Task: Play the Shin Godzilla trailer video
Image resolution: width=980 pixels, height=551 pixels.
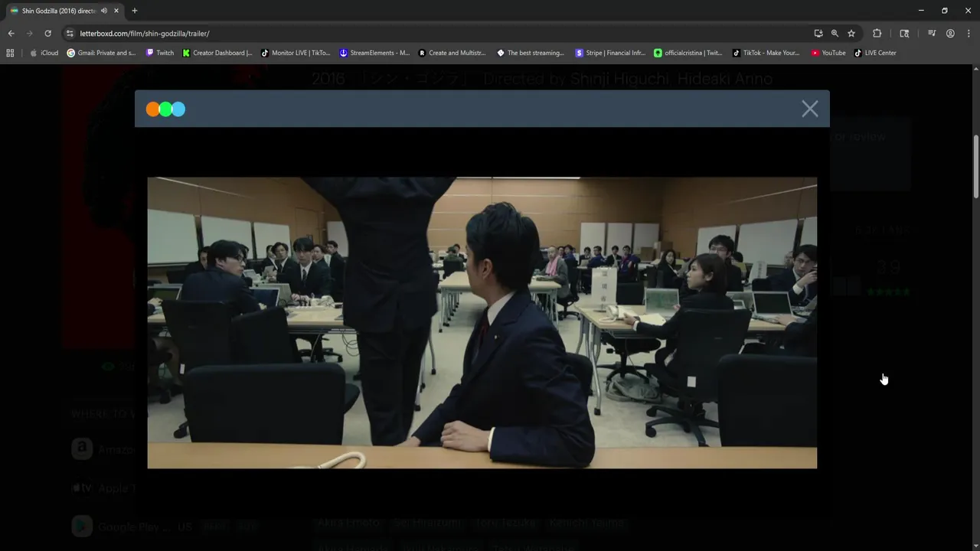Action: click(x=482, y=322)
